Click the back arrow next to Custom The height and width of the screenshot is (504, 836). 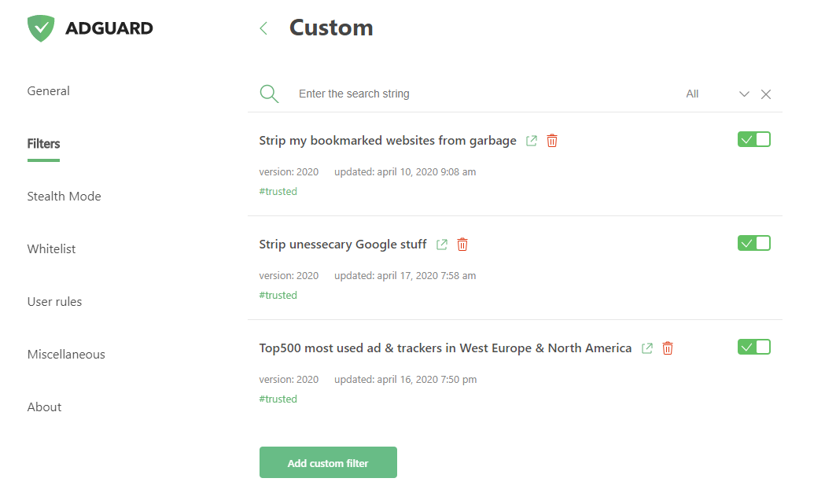263,28
